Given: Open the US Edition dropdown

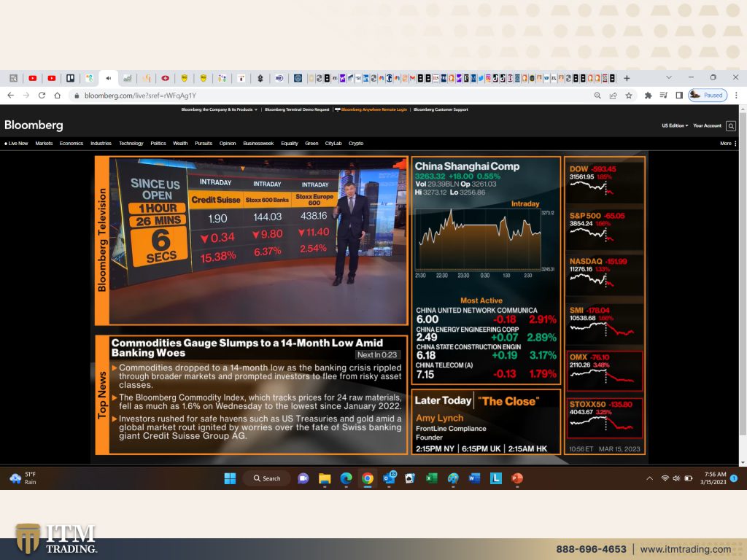Looking at the screenshot, I should pos(675,125).
